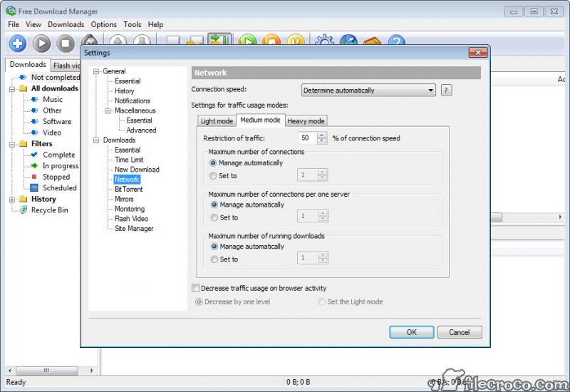Click the Video category download icon
This screenshot has width=570, height=392.
point(34,133)
